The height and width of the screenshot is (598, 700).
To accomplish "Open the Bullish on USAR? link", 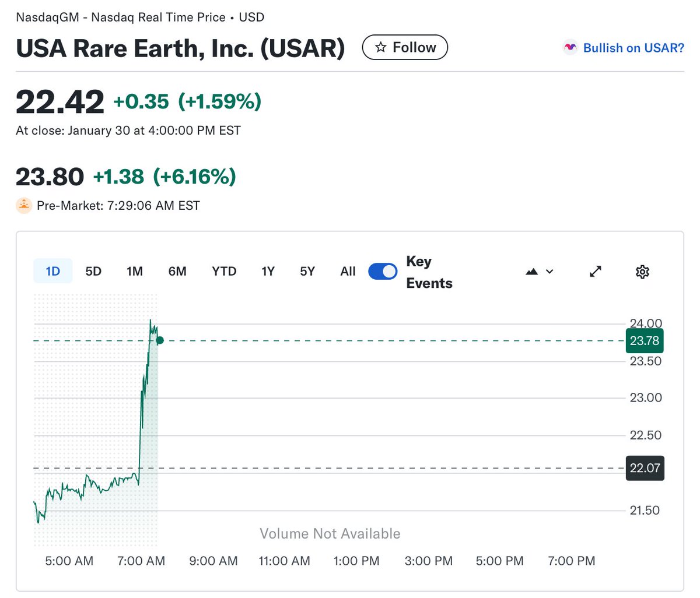I will pos(633,48).
